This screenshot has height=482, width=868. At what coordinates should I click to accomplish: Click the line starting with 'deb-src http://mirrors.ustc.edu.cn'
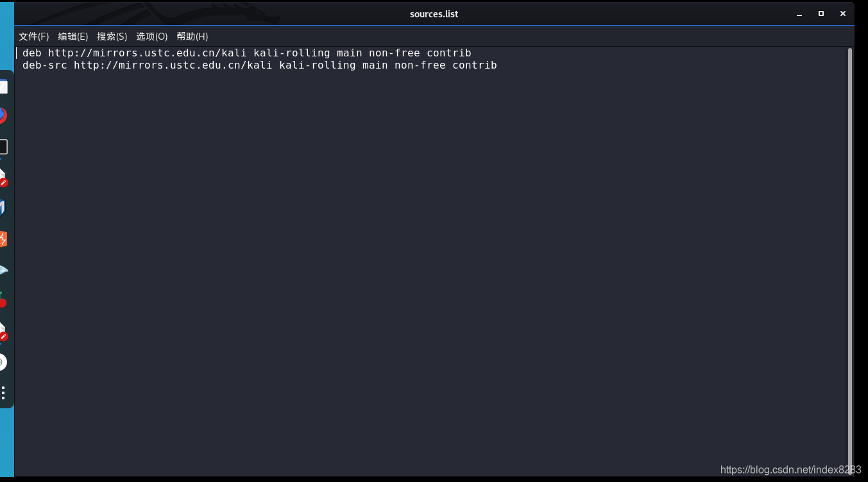pyautogui.click(x=260, y=65)
